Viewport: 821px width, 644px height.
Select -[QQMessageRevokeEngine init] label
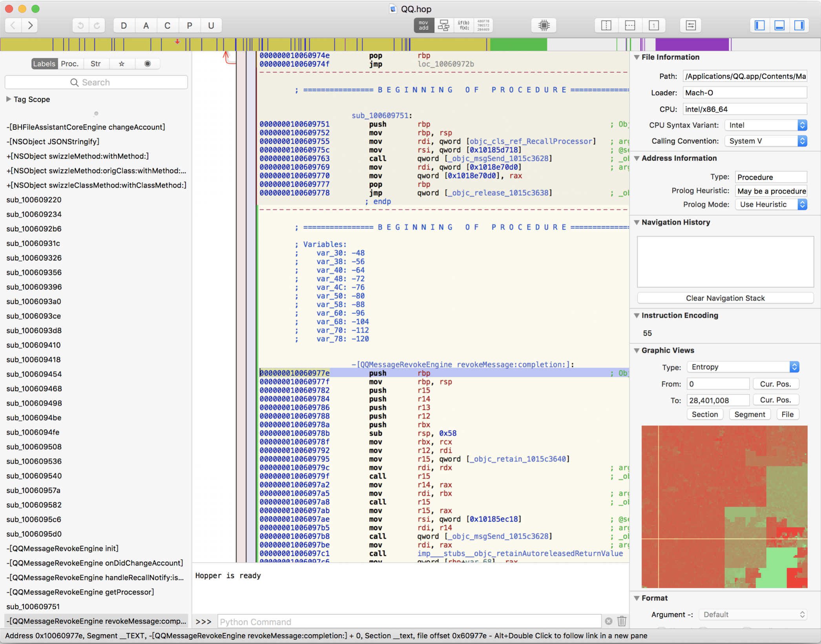click(63, 548)
